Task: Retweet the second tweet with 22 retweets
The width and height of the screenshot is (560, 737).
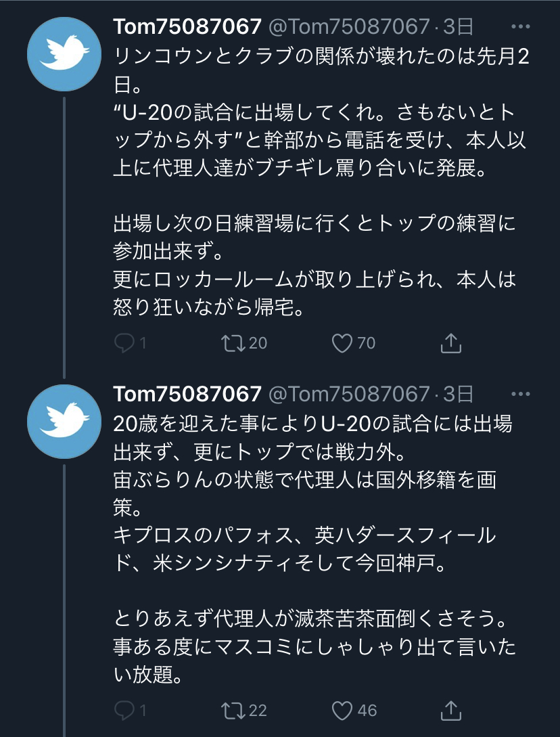Action: pyautogui.click(x=235, y=710)
